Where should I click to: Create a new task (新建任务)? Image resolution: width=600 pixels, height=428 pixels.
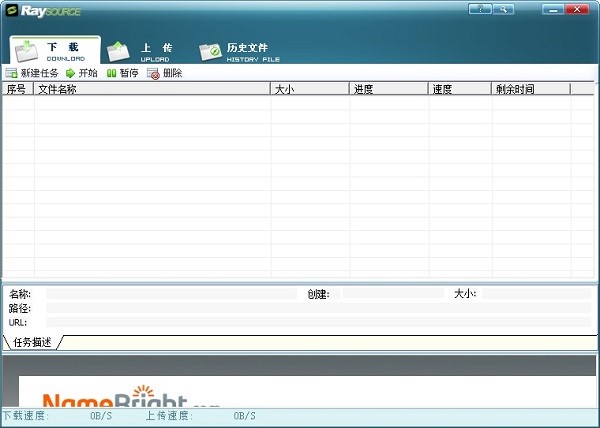(33, 73)
